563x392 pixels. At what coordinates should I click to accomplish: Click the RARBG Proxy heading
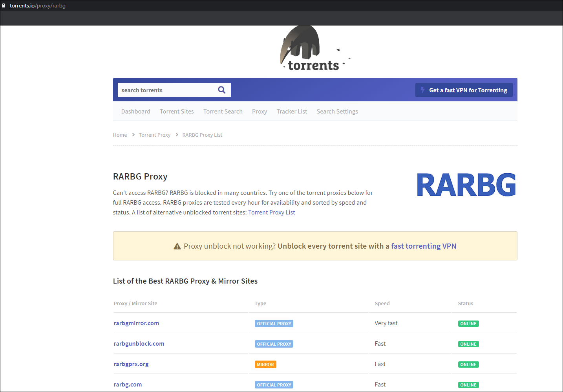pyautogui.click(x=140, y=177)
